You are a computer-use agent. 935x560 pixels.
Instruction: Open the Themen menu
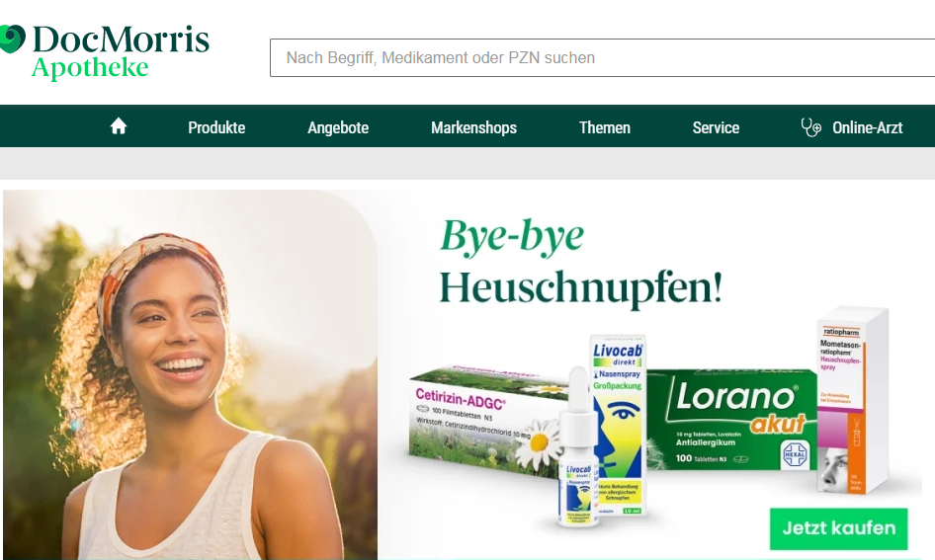[x=605, y=127]
